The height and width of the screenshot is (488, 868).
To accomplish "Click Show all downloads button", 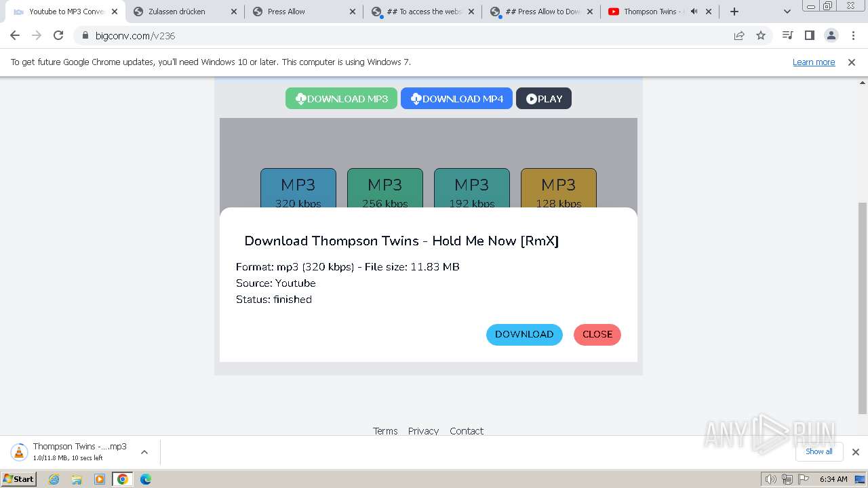I will pos(819,451).
